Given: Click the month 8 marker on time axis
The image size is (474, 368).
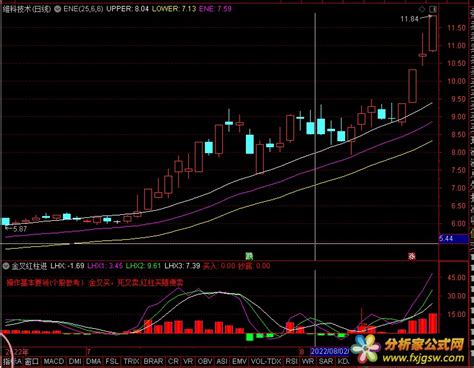Looking at the screenshot, I should (301, 352).
